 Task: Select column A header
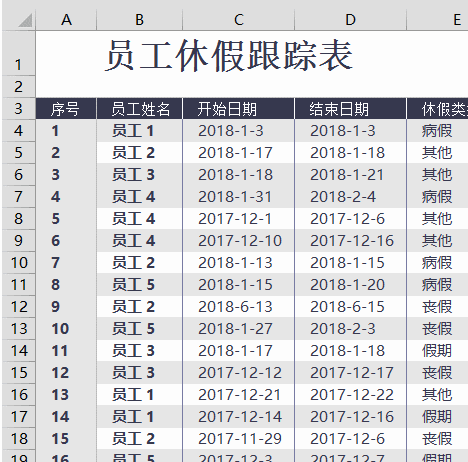[66, 20]
